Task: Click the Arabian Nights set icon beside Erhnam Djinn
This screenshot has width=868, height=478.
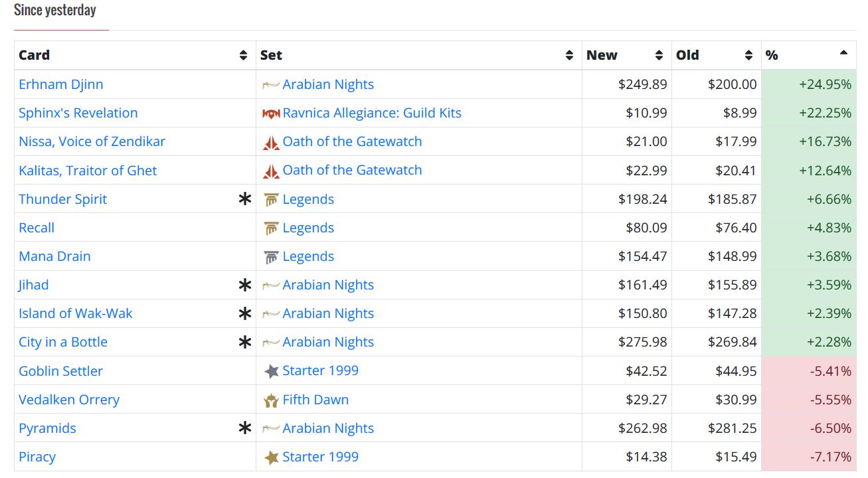Action: pyautogui.click(x=271, y=85)
